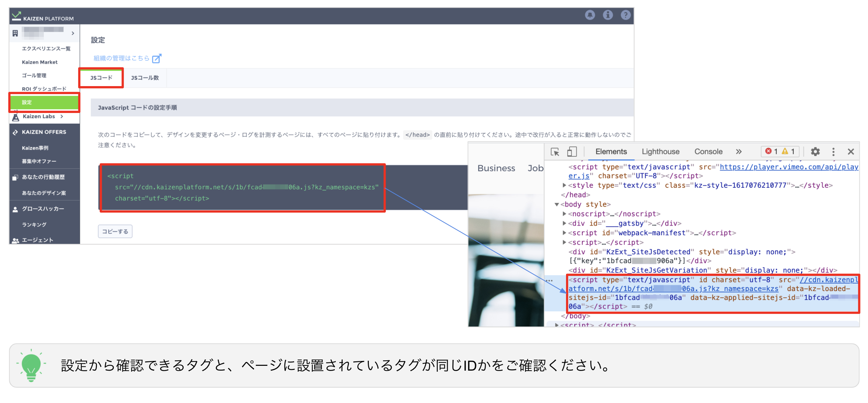Open ROI ダッシュボード in sidebar
Screen dimensions: 868x403
44,89
